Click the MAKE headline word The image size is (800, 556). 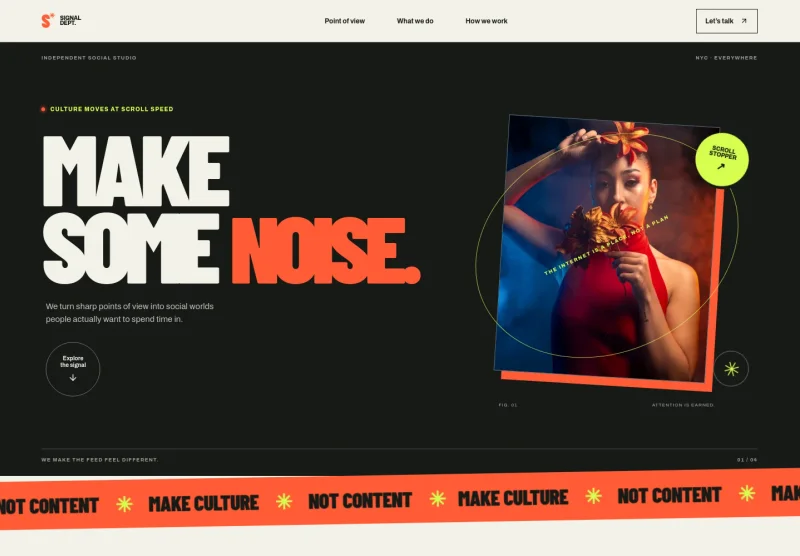click(136, 171)
